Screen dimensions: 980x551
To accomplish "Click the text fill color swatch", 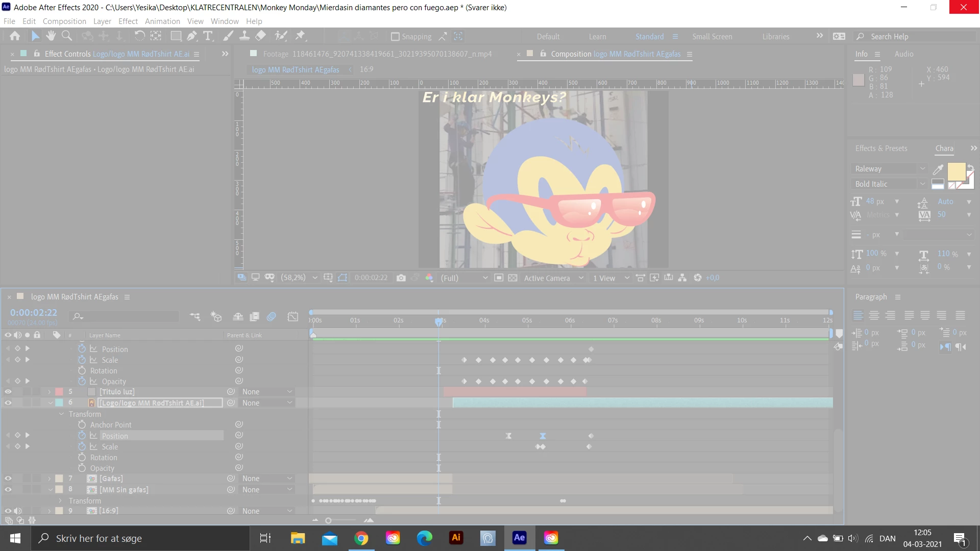I will coord(956,172).
